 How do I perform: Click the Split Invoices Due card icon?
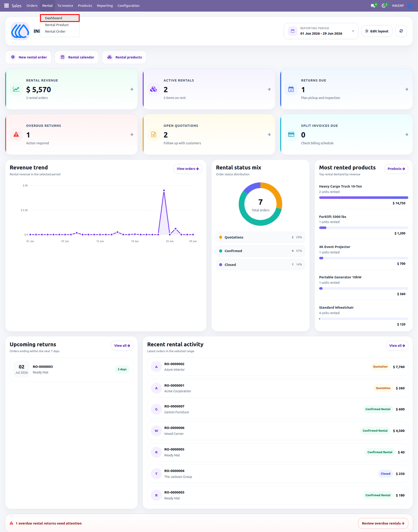coord(291,134)
